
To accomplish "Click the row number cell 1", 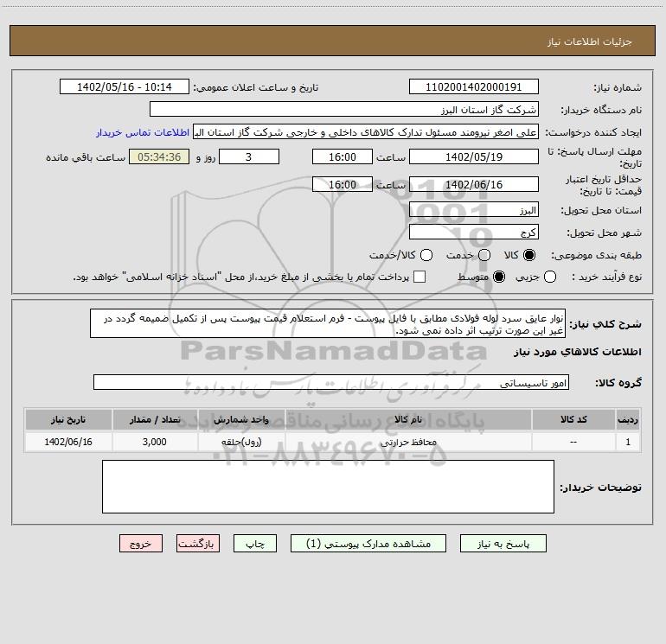I will (x=628, y=442).
